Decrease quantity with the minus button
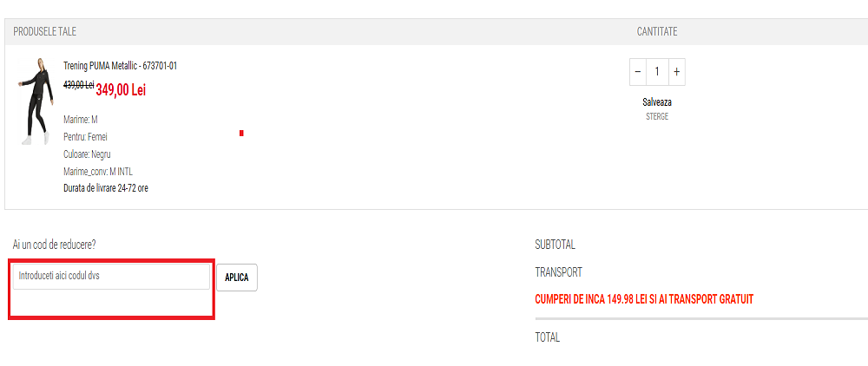 pos(638,72)
